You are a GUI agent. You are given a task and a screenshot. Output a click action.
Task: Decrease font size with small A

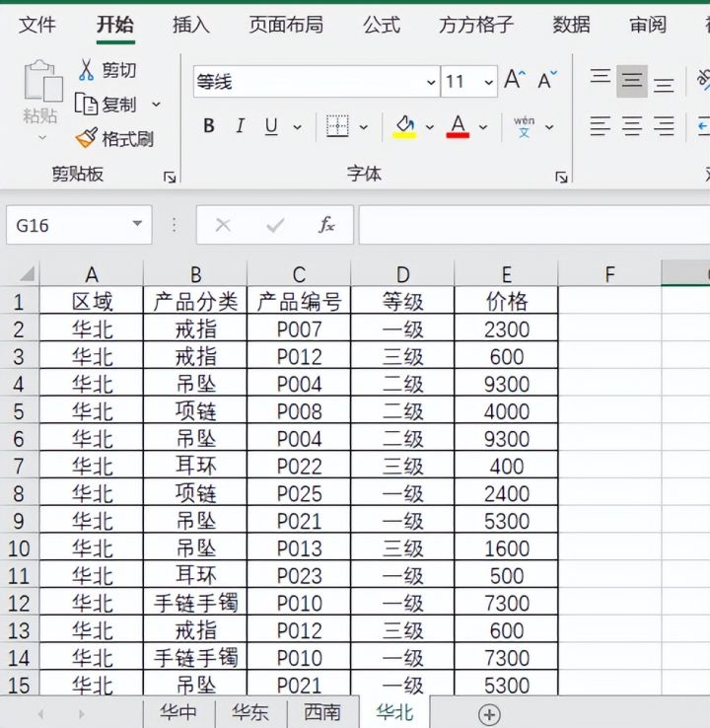547,80
